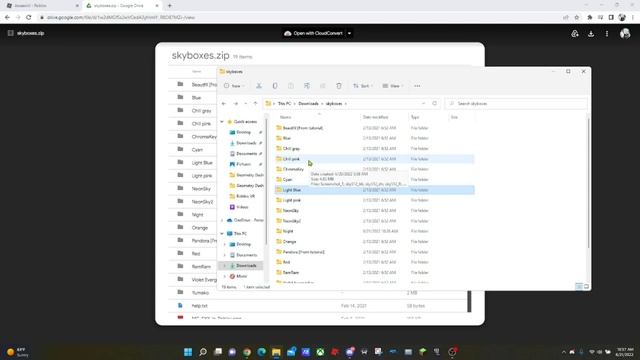Viewport: 640px width, 360px height.
Task: Click download icon in Google Drive preview header
Action: (x=591, y=33)
